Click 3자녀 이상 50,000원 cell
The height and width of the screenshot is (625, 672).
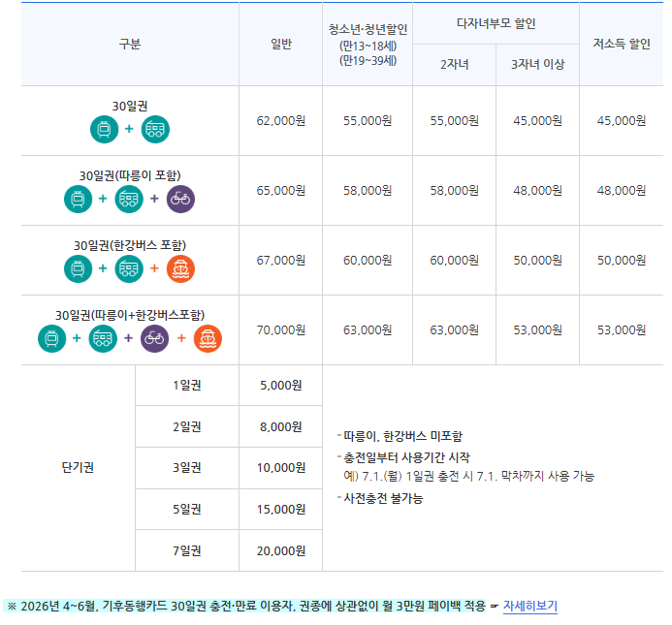tap(538, 261)
